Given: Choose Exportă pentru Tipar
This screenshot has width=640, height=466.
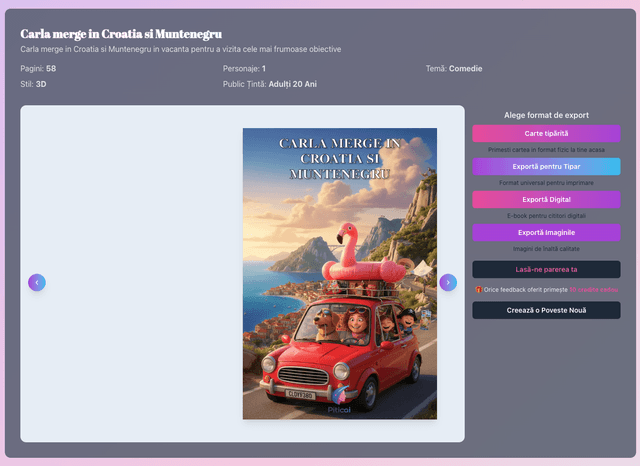Looking at the screenshot, I should [x=546, y=166].
